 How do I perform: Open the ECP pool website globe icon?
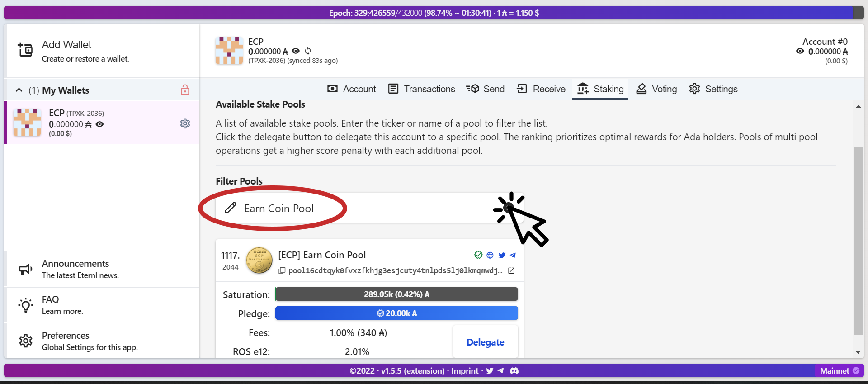coord(490,255)
